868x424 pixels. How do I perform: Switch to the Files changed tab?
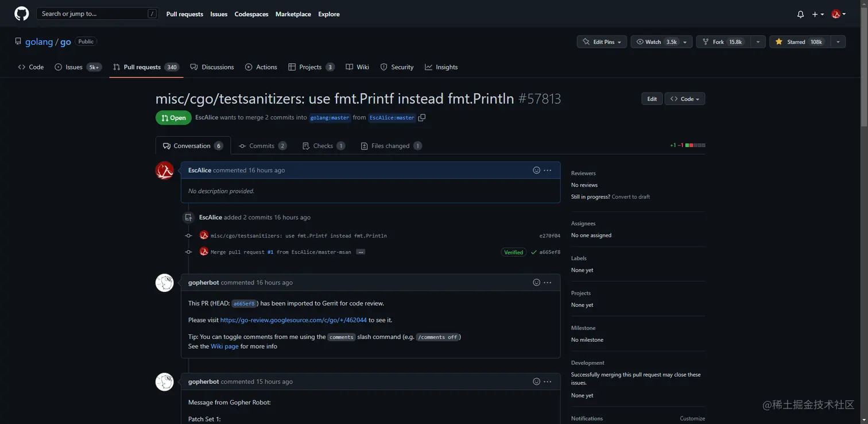point(390,146)
